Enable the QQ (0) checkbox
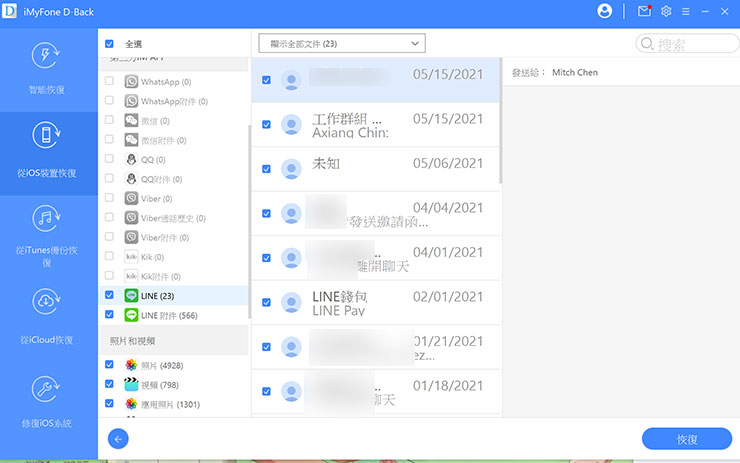This screenshot has width=740, height=463. pos(109,159)
